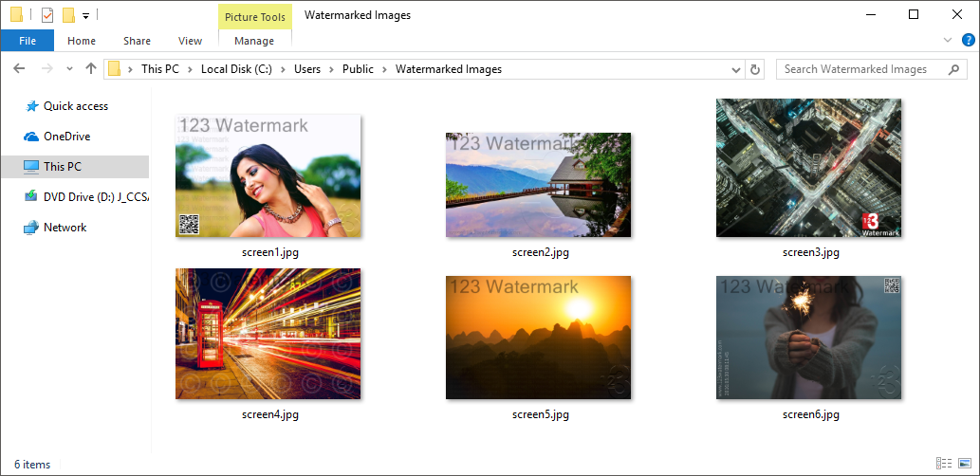980x476 pixels.
Task: Click the folder icon in the title bar
Action: (x=17, y=14)
